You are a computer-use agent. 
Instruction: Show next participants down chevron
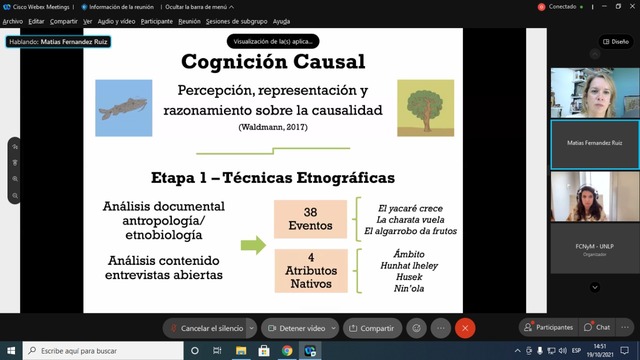pos(595,287)
